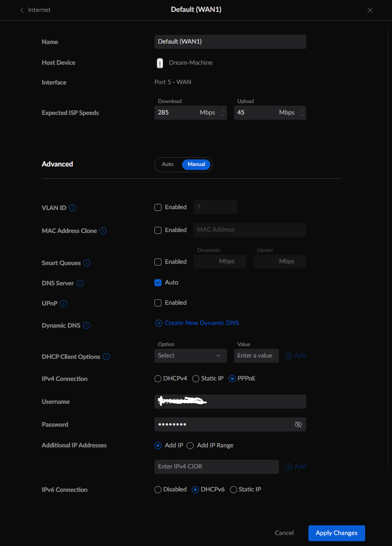Enable Smart Queues checkbox
Viewport: 392px width, 546px height.
pos(158,262)
